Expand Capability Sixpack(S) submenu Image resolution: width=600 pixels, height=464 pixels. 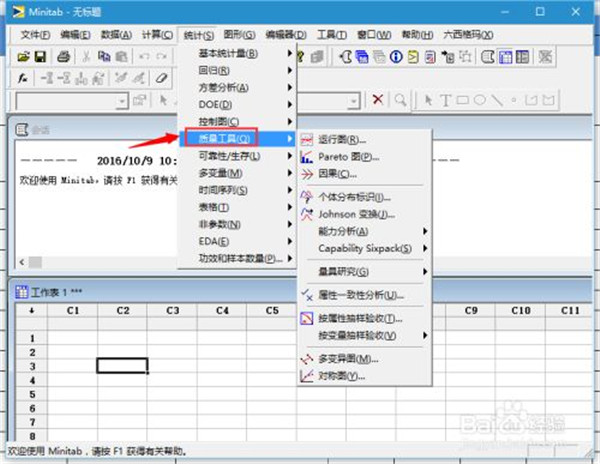365,249
